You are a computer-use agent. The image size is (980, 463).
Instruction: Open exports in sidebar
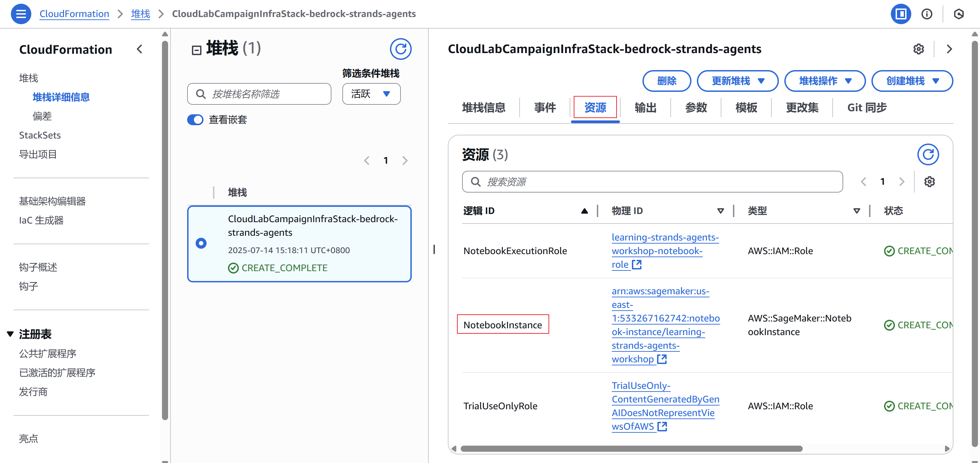click(38, 154)
